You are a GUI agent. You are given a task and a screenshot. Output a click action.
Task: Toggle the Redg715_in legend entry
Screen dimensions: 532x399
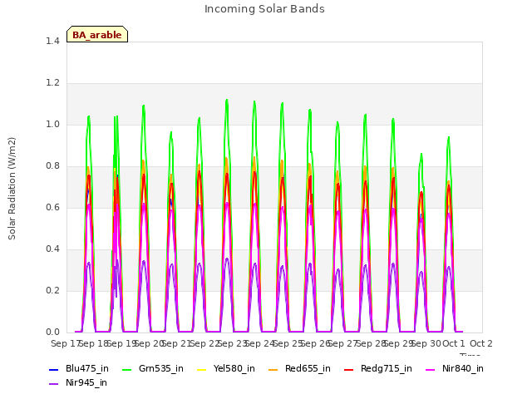(378, 369)
